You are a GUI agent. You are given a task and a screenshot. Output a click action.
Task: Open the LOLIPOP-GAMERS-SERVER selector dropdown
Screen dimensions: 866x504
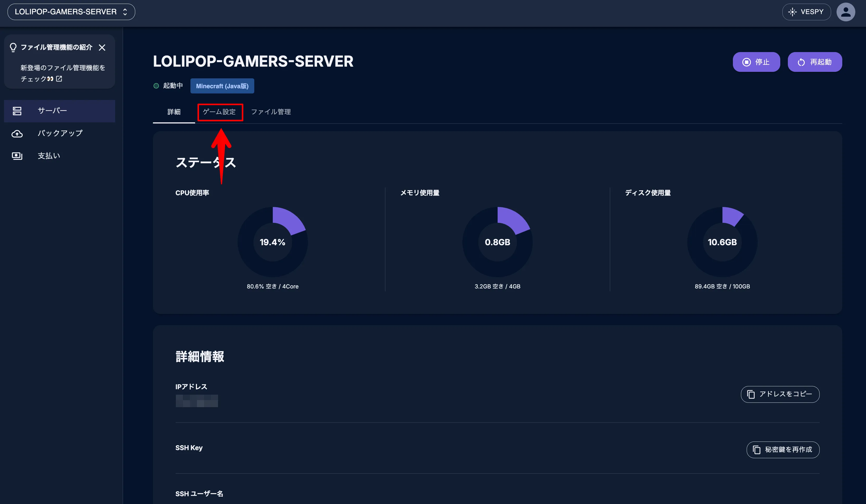(71, 12)
